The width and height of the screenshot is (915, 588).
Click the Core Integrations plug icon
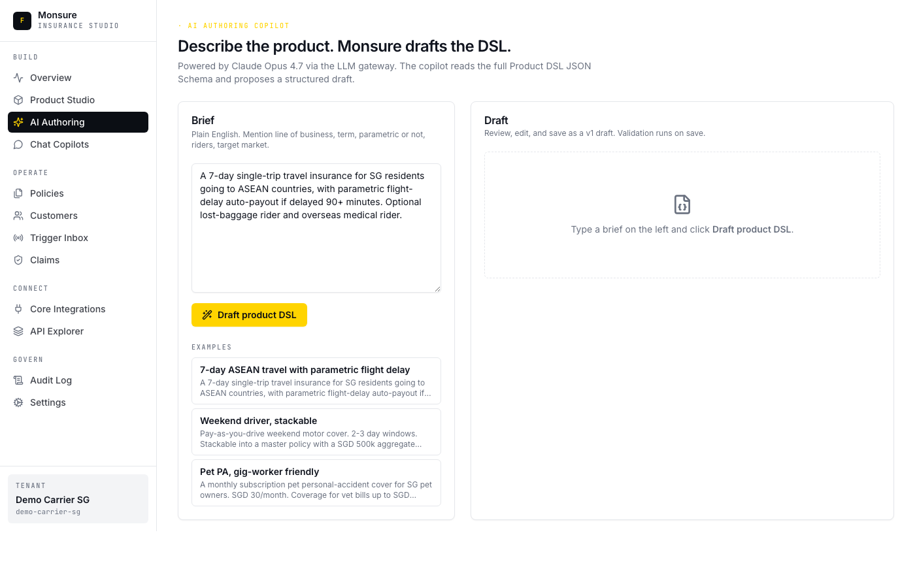(18, 309)
